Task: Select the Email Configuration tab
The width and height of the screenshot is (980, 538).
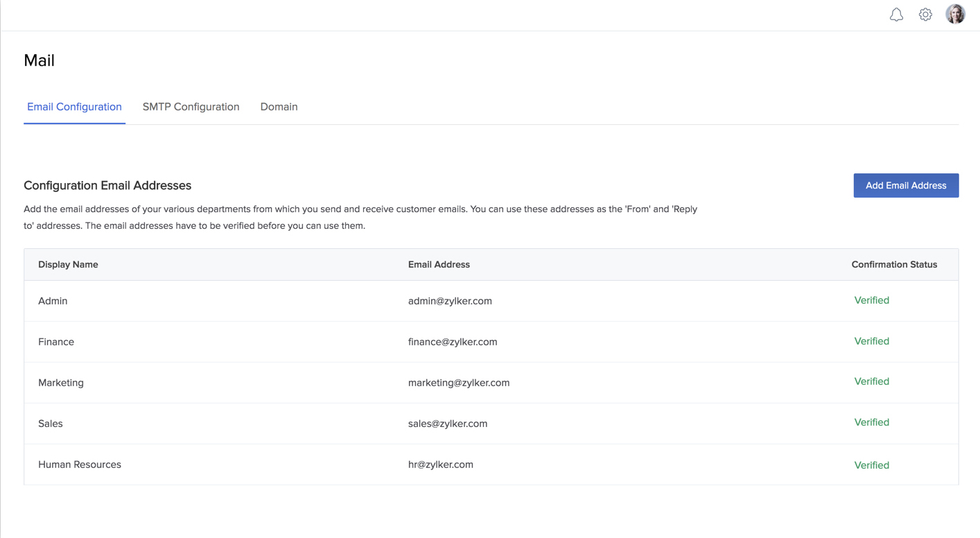Action: pyautogui.click(x=74, y=107)
